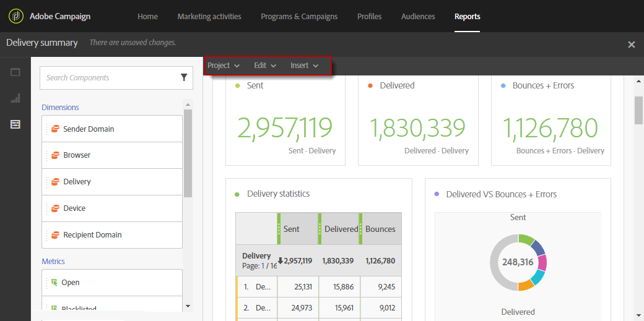This screenshot has width=644, height=321.
Task: Click the Search Components input field
Action: (108, 78)
